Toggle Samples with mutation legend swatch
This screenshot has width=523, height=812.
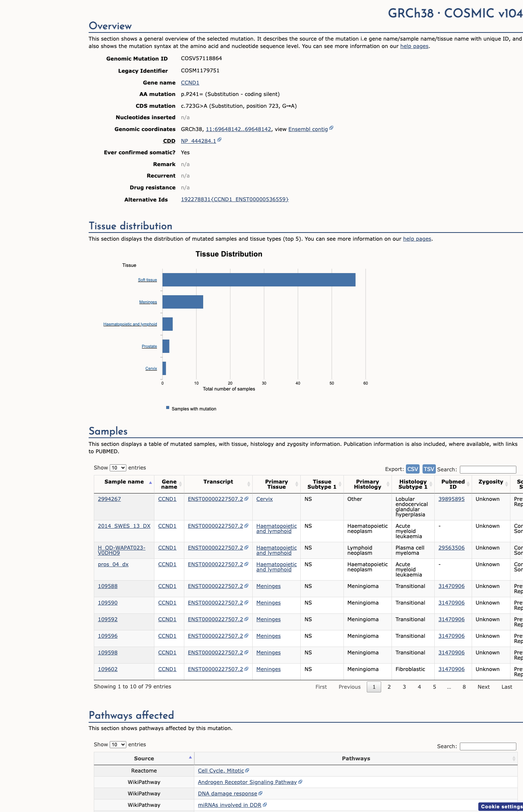168,408
